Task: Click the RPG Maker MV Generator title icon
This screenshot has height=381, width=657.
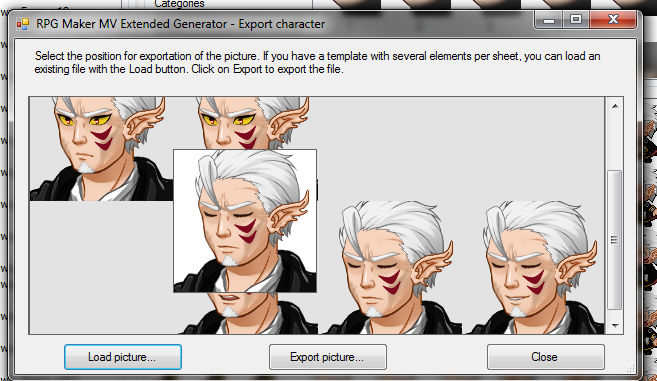Action: (x=23, y=24)
